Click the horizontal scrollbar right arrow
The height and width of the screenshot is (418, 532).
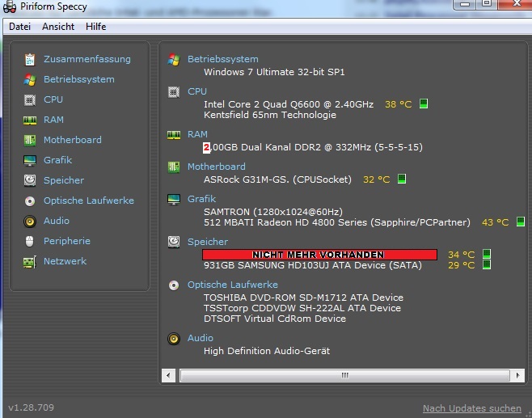click(517, 375)
